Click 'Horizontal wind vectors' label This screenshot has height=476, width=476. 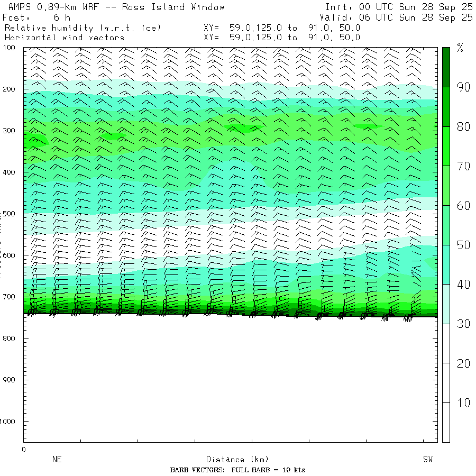[x=65, y=38]
